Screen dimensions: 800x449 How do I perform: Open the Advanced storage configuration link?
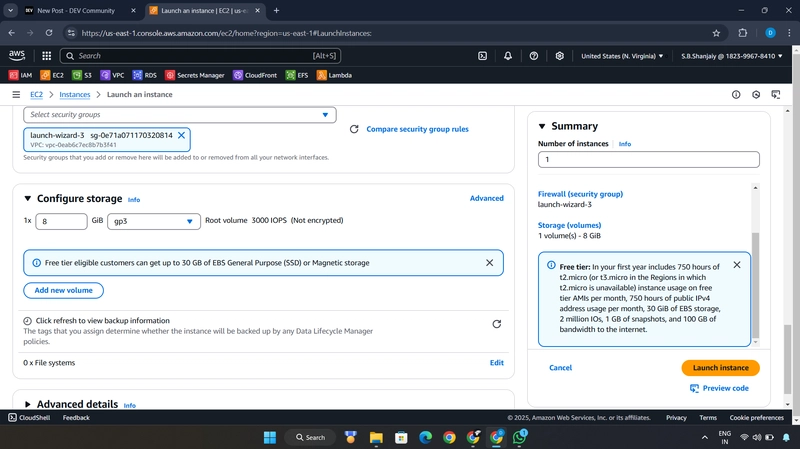(x=486, y=198)
